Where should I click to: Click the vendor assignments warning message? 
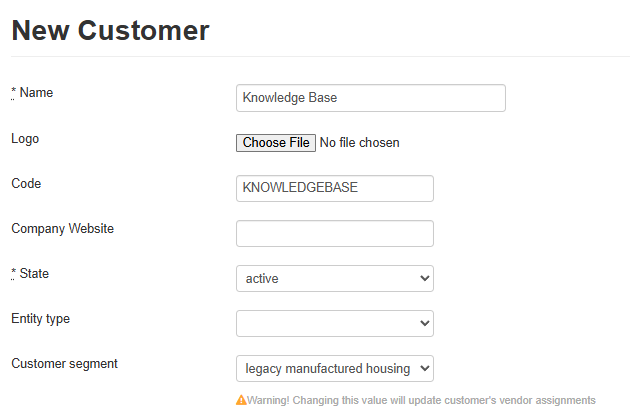point(421,400)
